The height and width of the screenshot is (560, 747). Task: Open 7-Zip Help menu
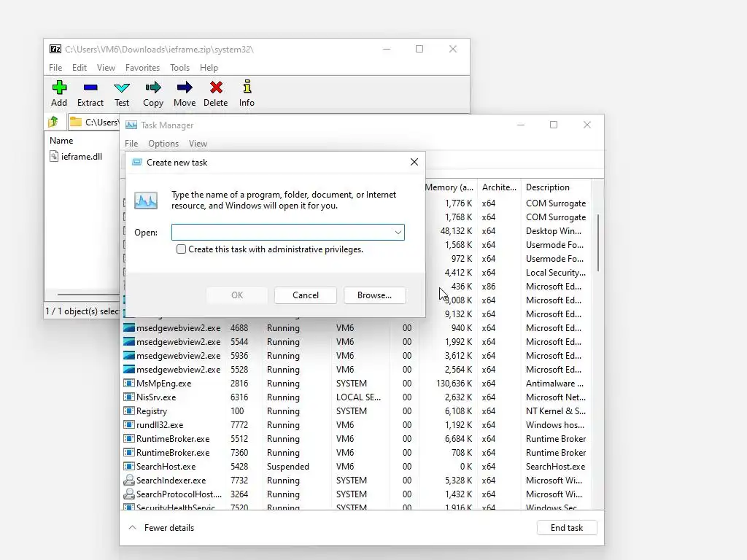pos(209,68)
